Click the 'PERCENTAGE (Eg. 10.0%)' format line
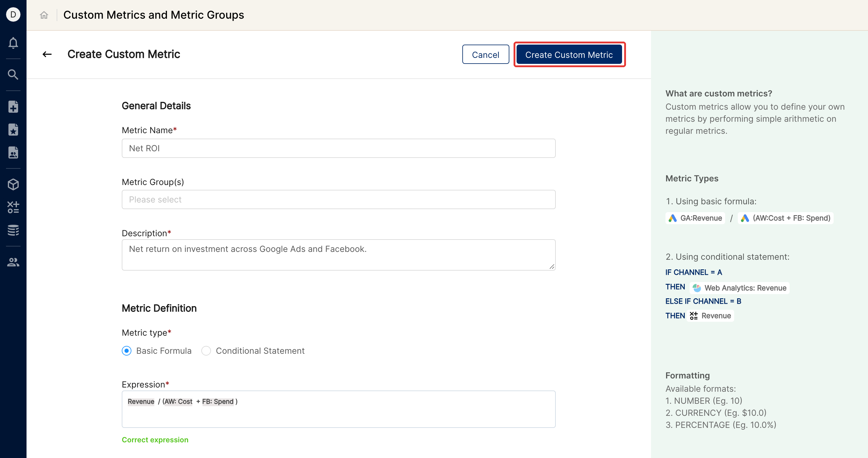Screen dimensions: 868x458 pos(721,425)
